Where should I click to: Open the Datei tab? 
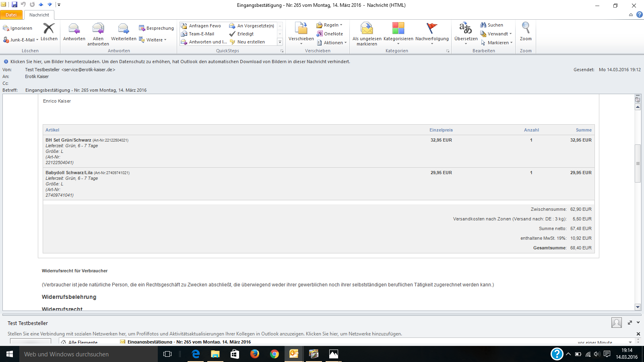pyautogui.click(x=11, y=15)
